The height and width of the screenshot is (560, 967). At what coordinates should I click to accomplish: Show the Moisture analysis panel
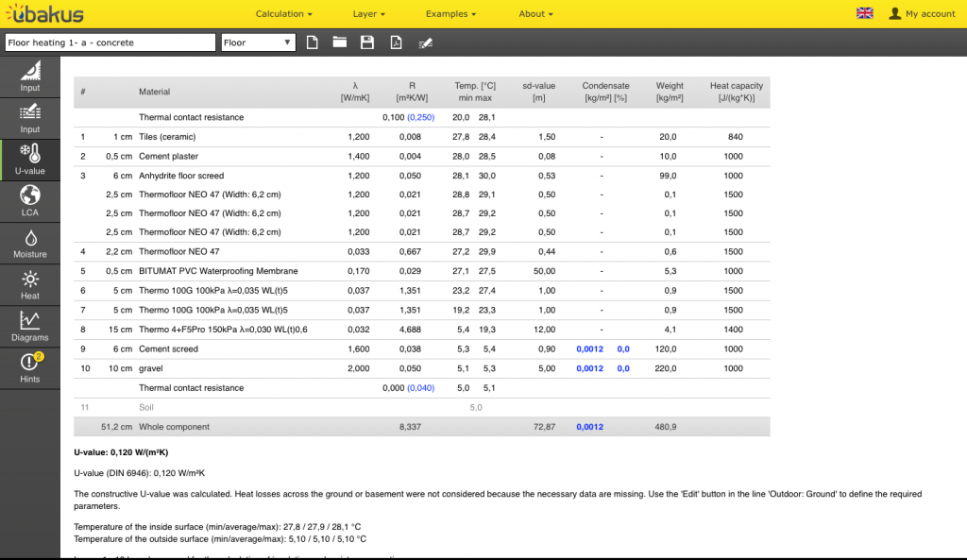tap(30, 243)
